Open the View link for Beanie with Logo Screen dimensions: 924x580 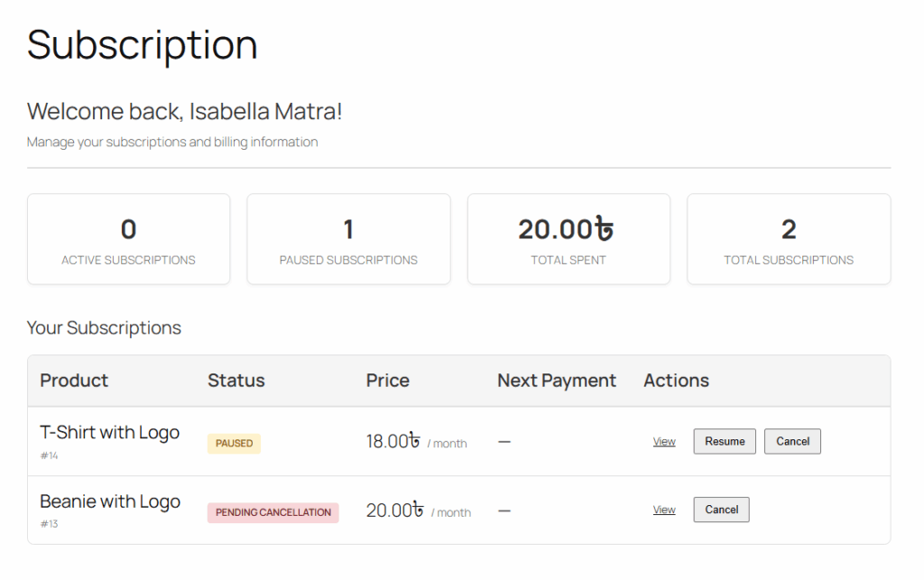pyautogui.click(x=664, y=511)
